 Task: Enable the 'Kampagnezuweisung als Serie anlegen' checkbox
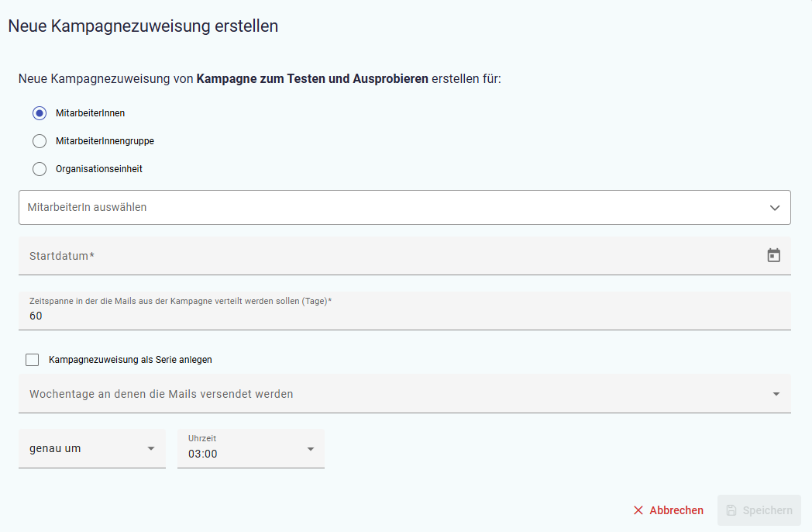(33, 360)
